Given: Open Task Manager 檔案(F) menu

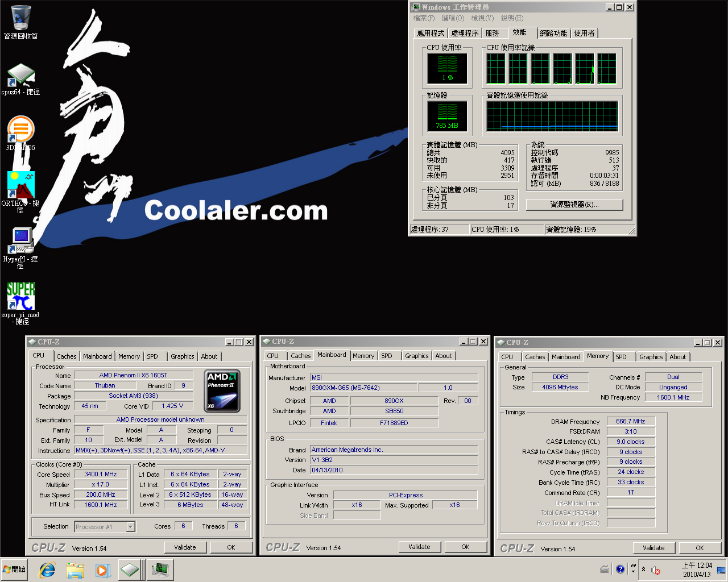Looking at the screenshot, I should click(424, 18).
